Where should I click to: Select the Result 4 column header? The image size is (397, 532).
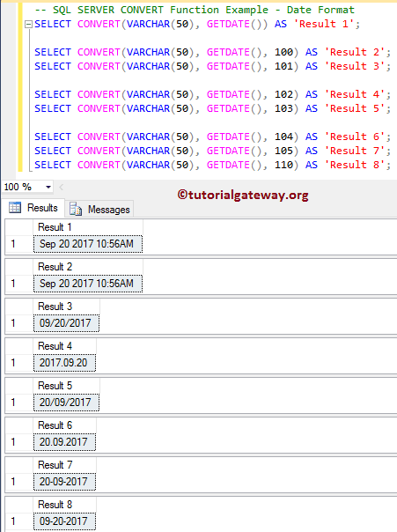tap(64, 346)
